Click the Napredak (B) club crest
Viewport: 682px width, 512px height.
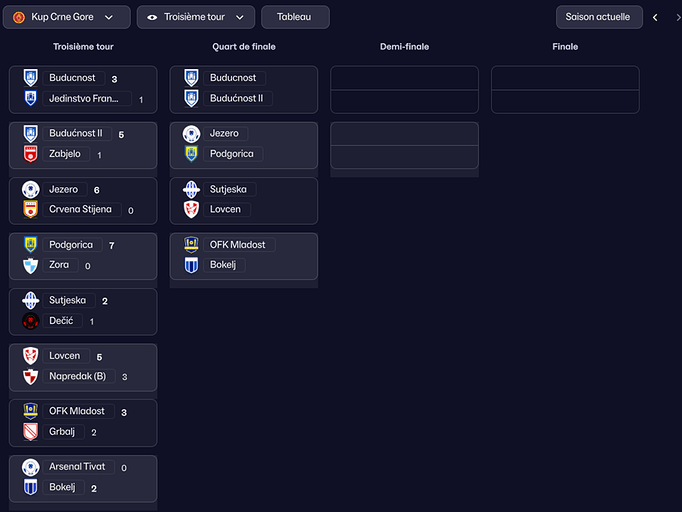[30, 376]
